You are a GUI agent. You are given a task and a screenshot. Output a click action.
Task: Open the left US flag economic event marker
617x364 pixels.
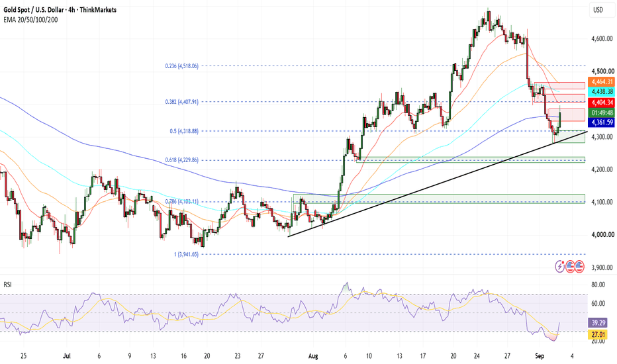tap(570, 267)
